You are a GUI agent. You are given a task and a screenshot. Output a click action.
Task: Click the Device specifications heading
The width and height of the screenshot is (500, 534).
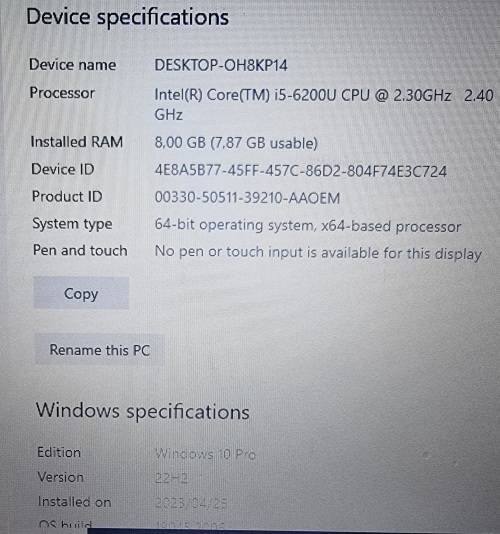click(127, 17)
